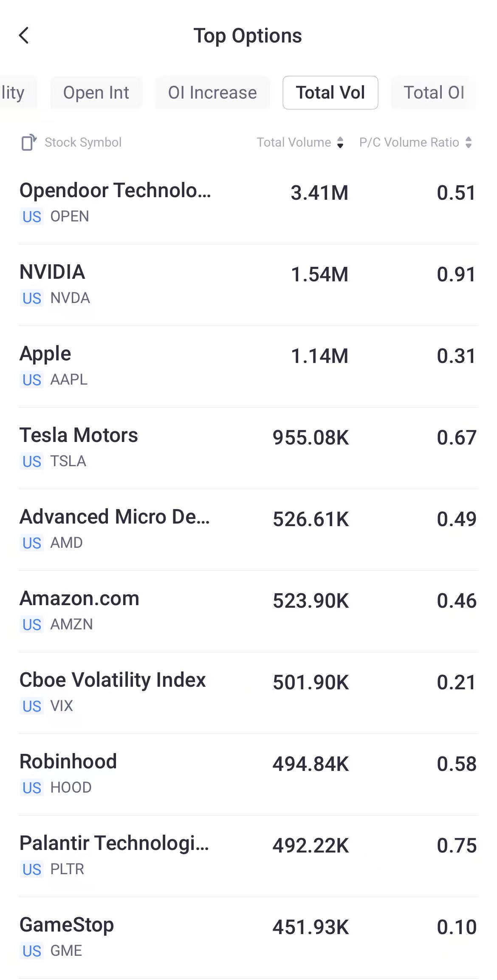Sort by P/C Volume Ratio arrows
This screenshot has height=980, width=497.
(469, 142)
